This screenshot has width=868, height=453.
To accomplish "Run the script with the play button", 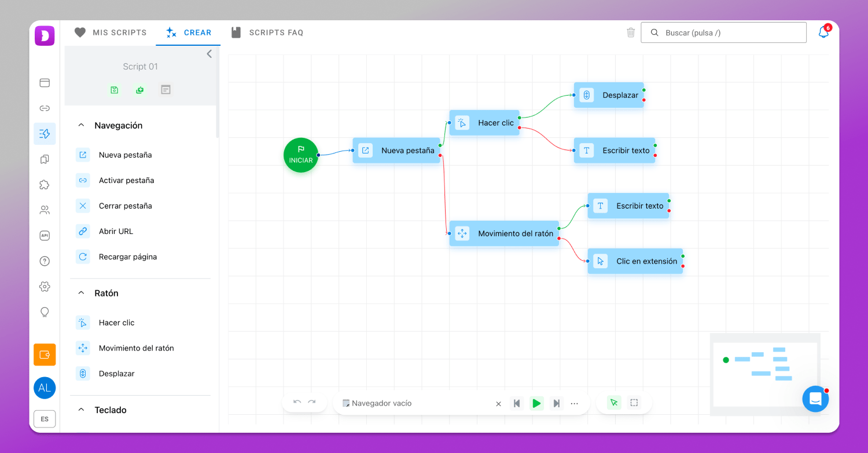I will point(536,403).
